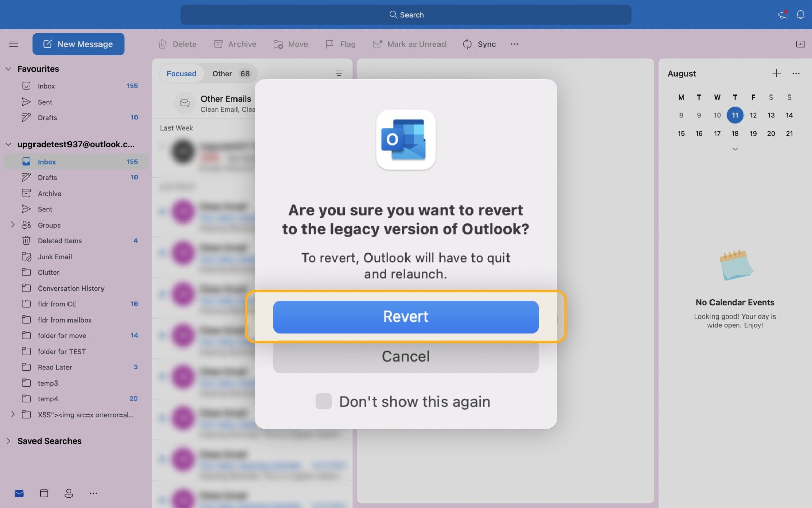Open the folder for TEST folder
812x508 pixels.
76,351
